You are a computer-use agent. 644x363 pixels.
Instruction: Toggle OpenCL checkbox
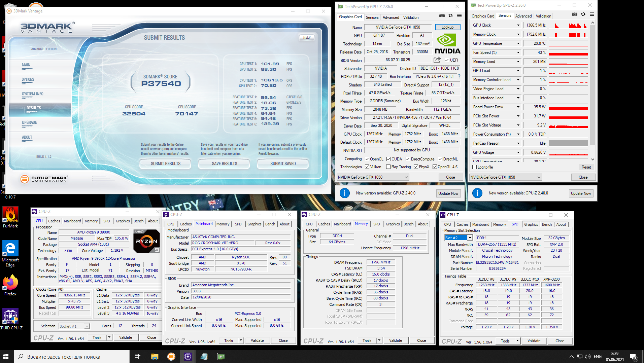coord(367,159)
